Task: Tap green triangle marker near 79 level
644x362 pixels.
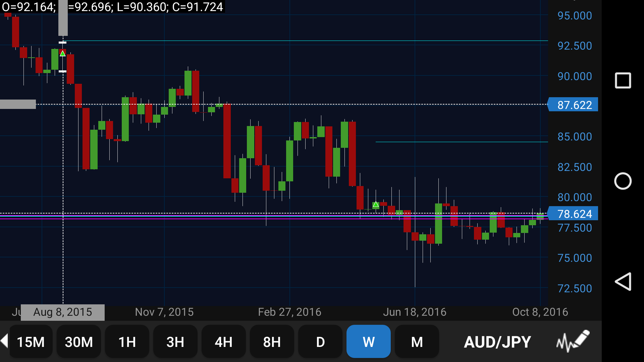Action: click(376, 204)
